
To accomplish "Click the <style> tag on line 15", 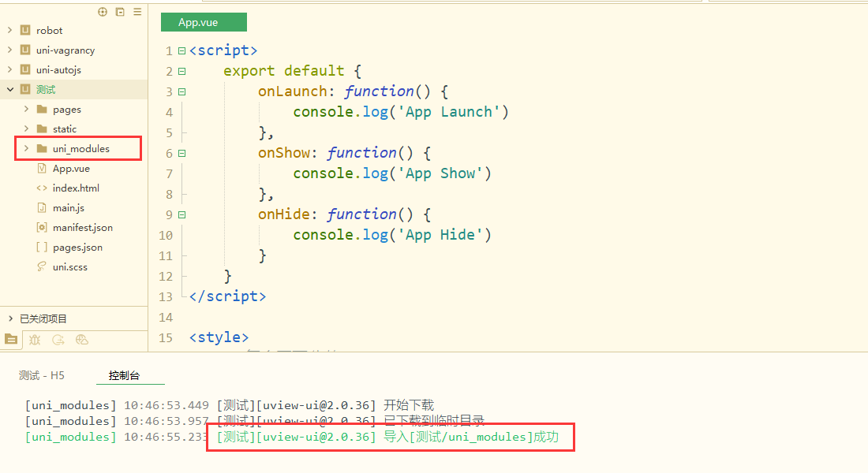I will [219, 337].
